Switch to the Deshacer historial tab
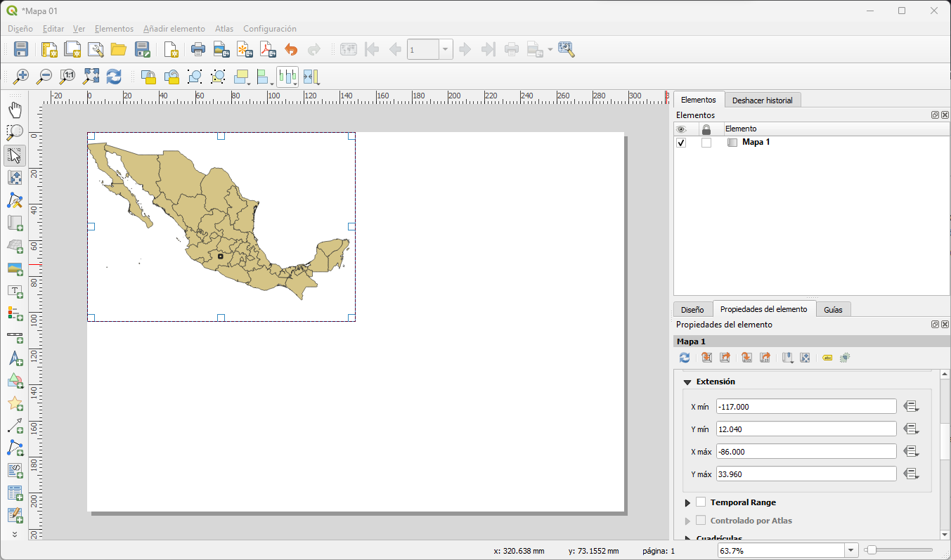This screenshot has height=560, width=951. click(x=762, y=100)
